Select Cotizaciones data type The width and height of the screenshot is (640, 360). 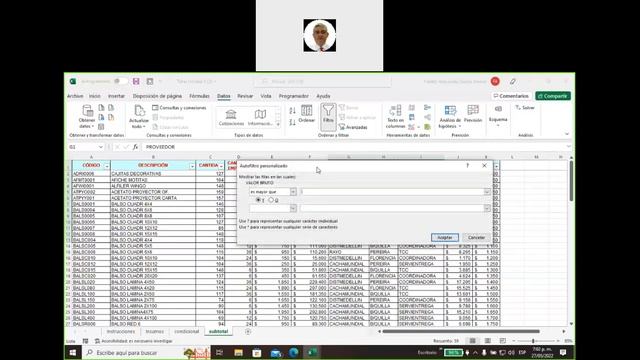click(x=231, y=117)
